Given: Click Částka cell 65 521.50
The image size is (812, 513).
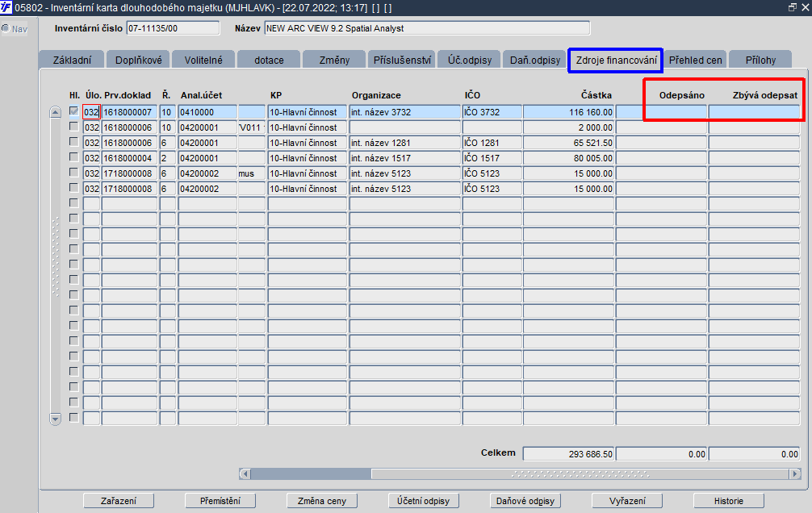Looking at the screenshot, I should tap(568, 143).
